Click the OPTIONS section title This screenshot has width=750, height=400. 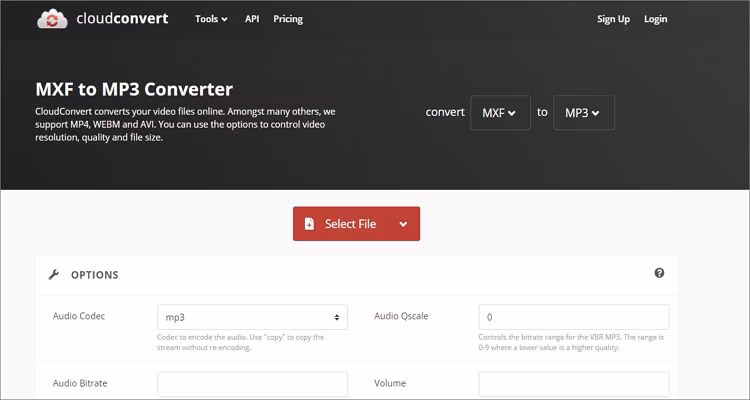click(x=95, y=275)
